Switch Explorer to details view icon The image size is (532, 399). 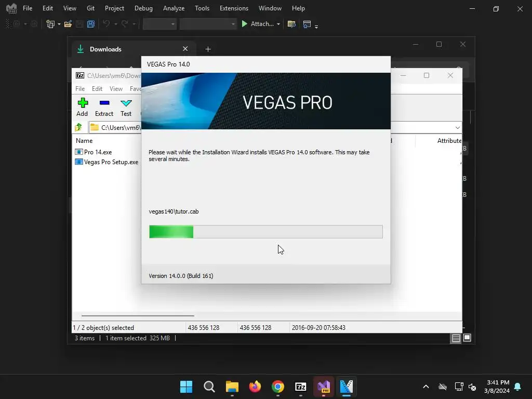(456, 338)
